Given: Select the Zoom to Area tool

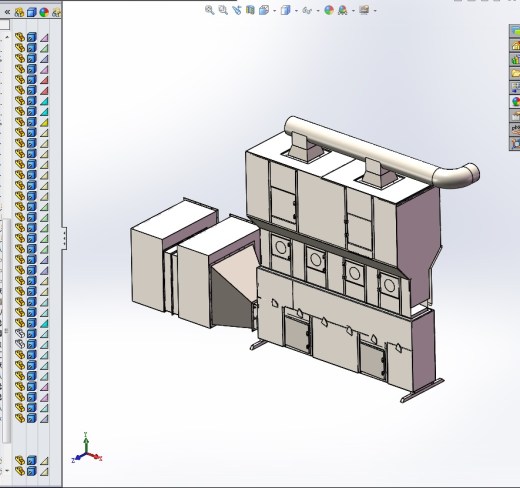Looking at the screenshot, I should (x=223, y=10).
